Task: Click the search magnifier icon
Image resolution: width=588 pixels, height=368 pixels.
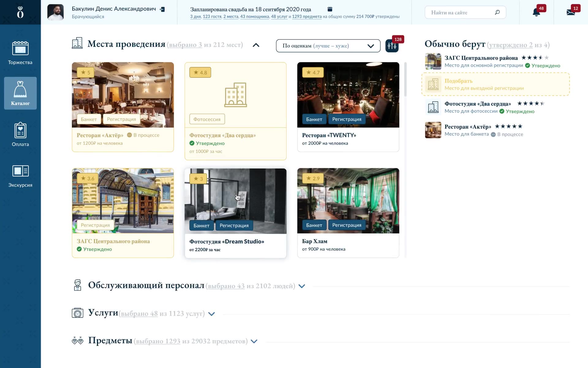Action: coord(497,12)
